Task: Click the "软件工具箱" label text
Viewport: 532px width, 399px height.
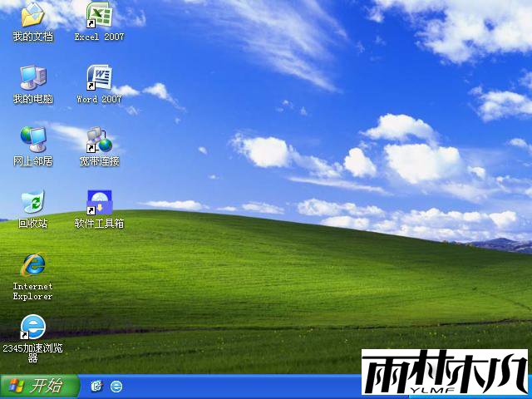Action: click(99, 224)
